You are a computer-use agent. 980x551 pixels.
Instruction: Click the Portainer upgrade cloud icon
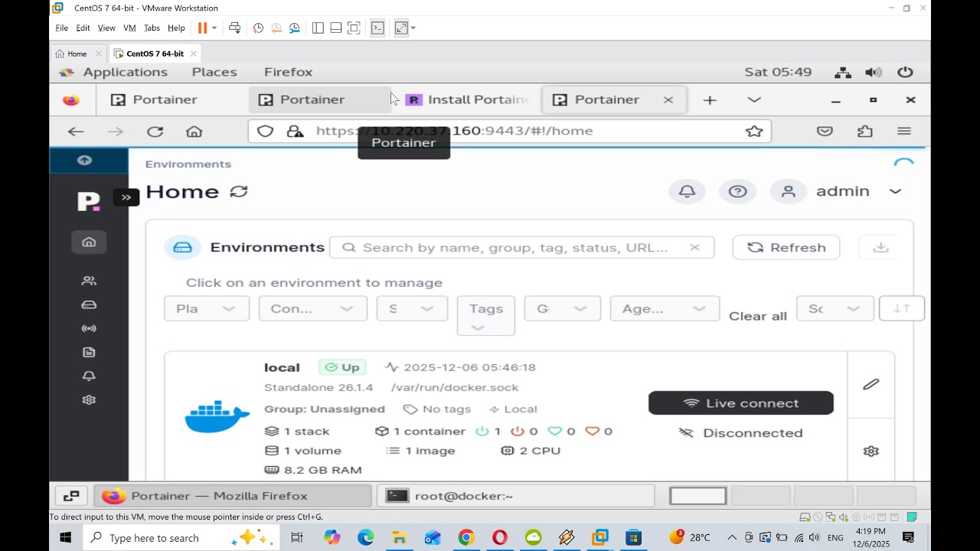tap(84, 160)
